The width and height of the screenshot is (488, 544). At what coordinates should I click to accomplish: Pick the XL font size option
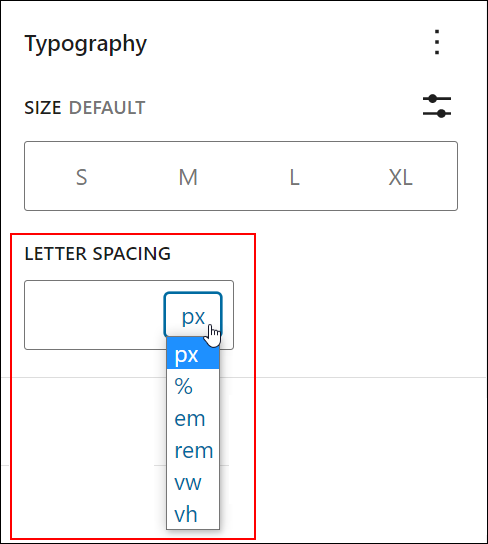pyautogui.click(x=401, y=177)
